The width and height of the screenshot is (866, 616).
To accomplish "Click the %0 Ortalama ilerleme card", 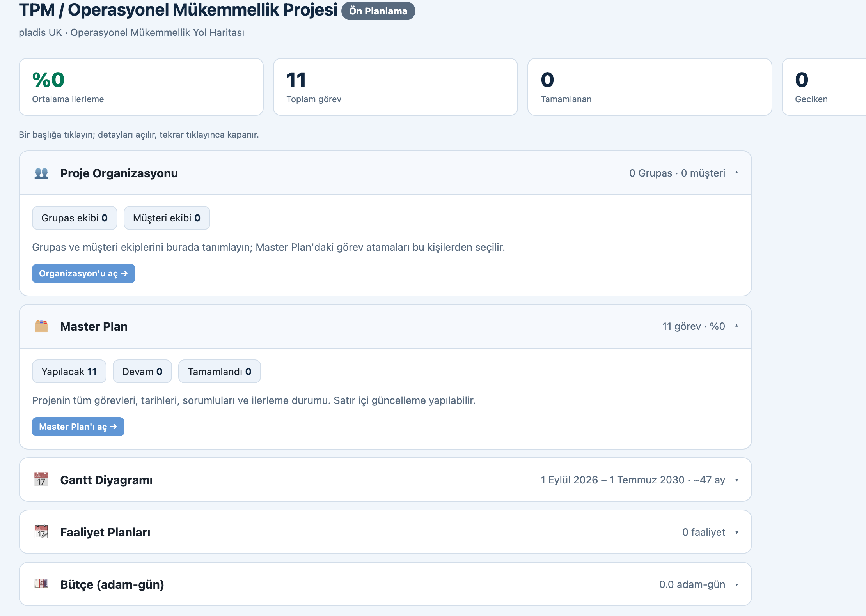I will click(141, 87).
